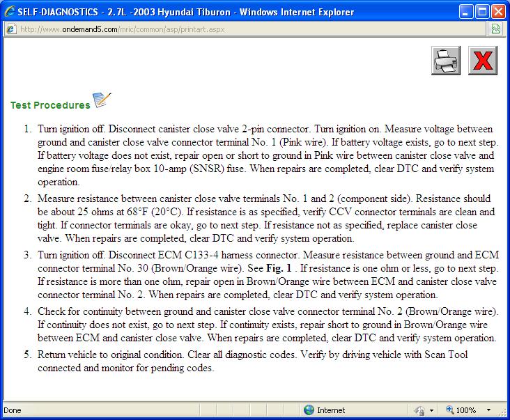Click the 100% zoom level text
Image resolution: width=510 pixels, height=420 pixels.
tap(466, 410)
